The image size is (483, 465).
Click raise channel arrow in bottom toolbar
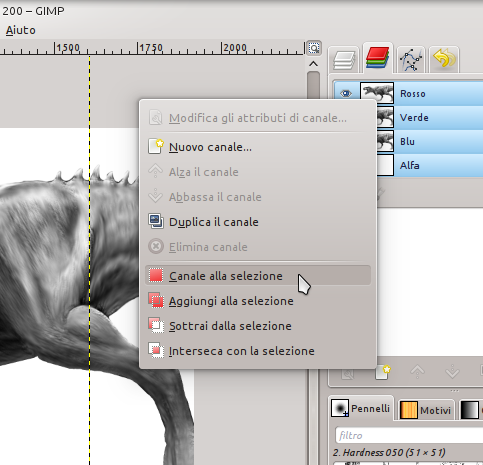point(417,372)
